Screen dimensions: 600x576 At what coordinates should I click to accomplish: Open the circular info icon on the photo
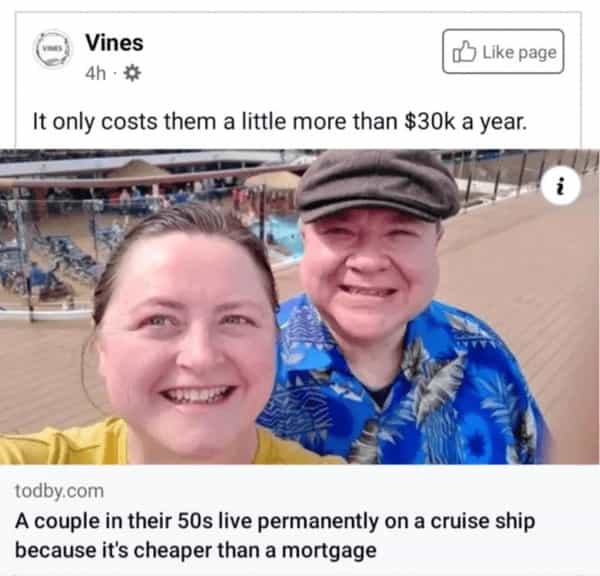[561, 186]
